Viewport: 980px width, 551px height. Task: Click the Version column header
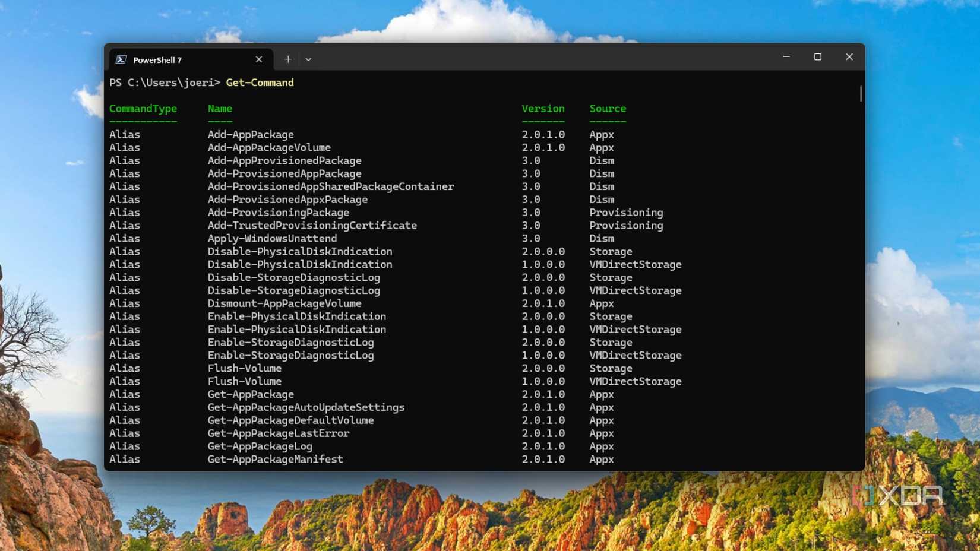tap(543, 109)
